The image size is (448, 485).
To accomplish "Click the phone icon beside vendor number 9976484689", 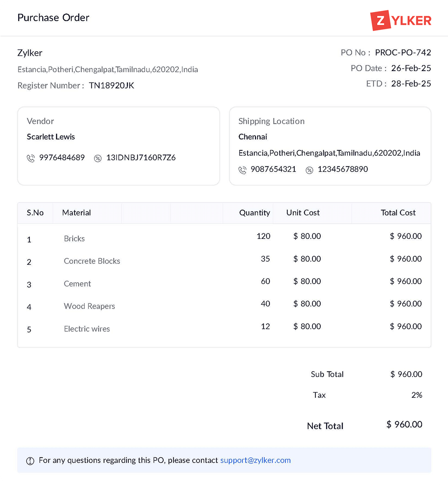I will pos(31,158).
